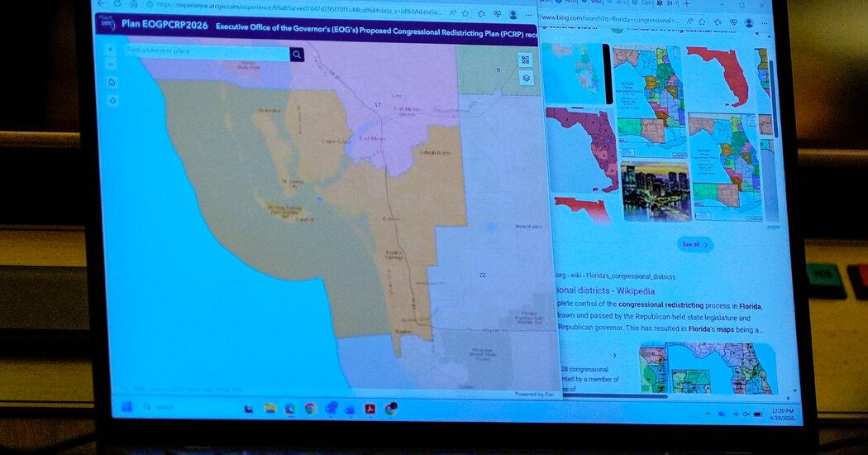Click in the Find address or place field
Viewport: 868px width, 455px height.
[207, 51]
